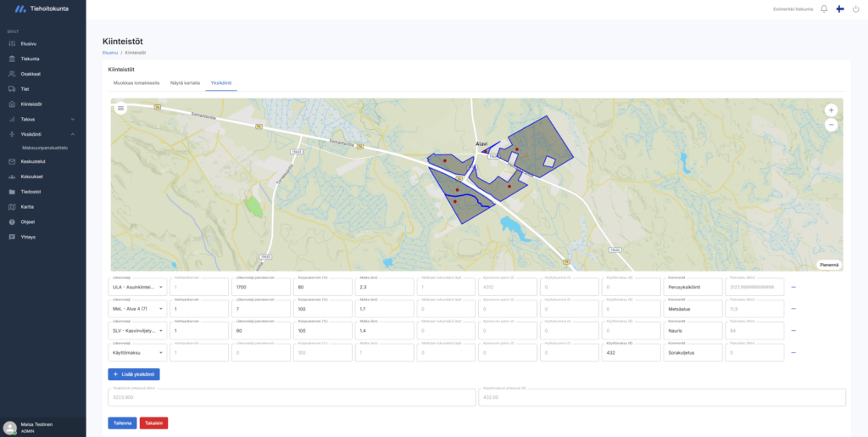Open the ULA - Asuinkiinteistö dropdown
Image resolution: width=868 pixels, height=437 pixels.
[136, 287]
